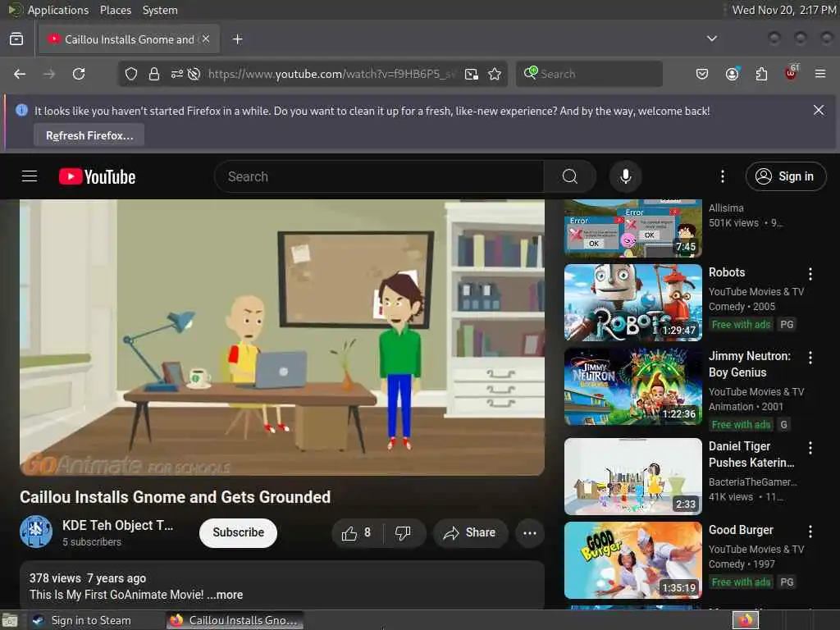Image resolution: width=840 pixels, height=630 pixels.
Task: Start voice search with the microphone icon
Action: (625, 176)
